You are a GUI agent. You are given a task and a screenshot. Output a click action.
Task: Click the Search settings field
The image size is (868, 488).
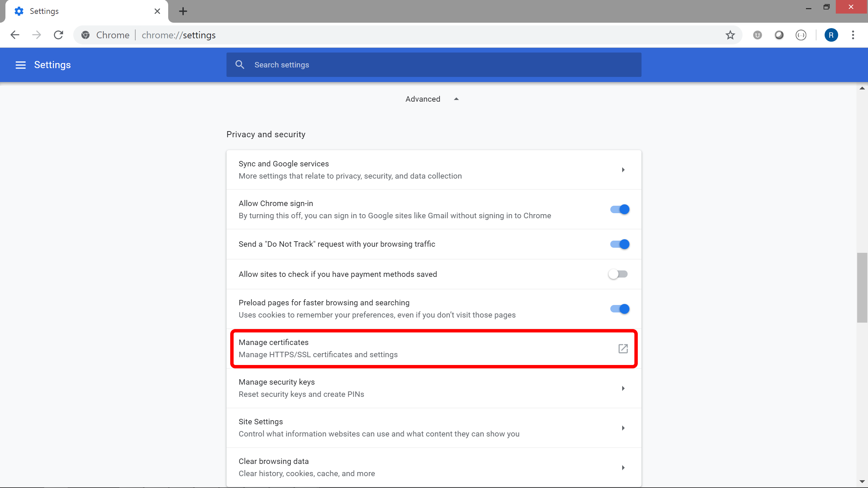click(x=434, y=65)
